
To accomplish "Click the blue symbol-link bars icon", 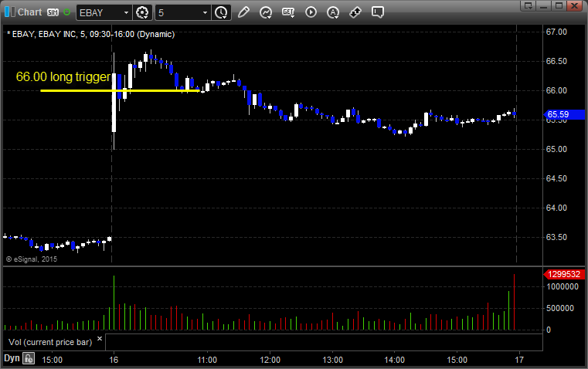I will (x=10, y=12).
